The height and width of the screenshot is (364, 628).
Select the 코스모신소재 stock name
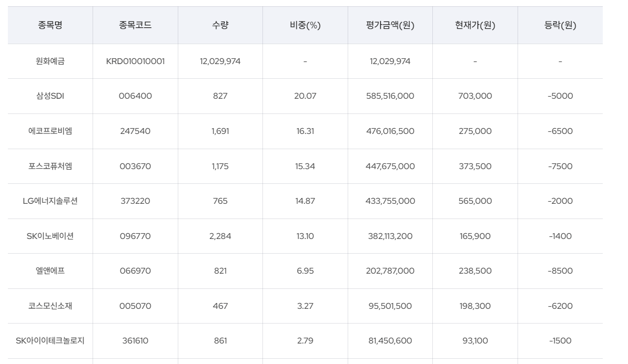[50, 306]
